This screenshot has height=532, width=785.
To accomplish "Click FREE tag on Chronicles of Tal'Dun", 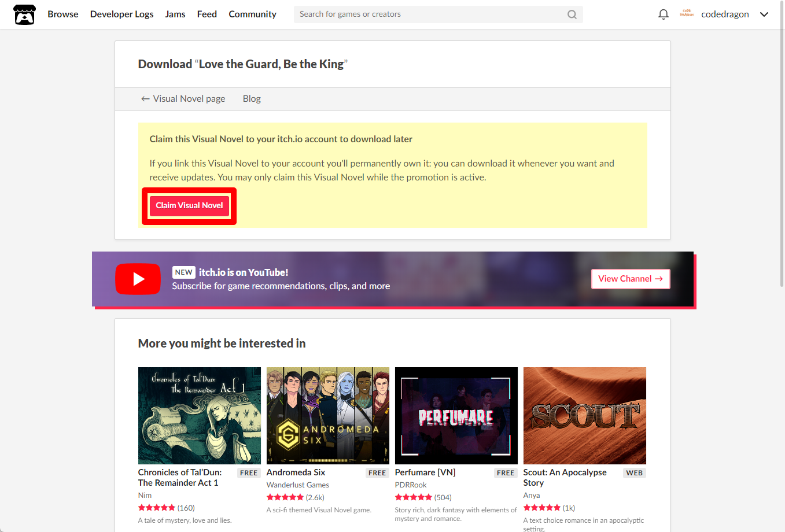I will [x=249, y=473].
